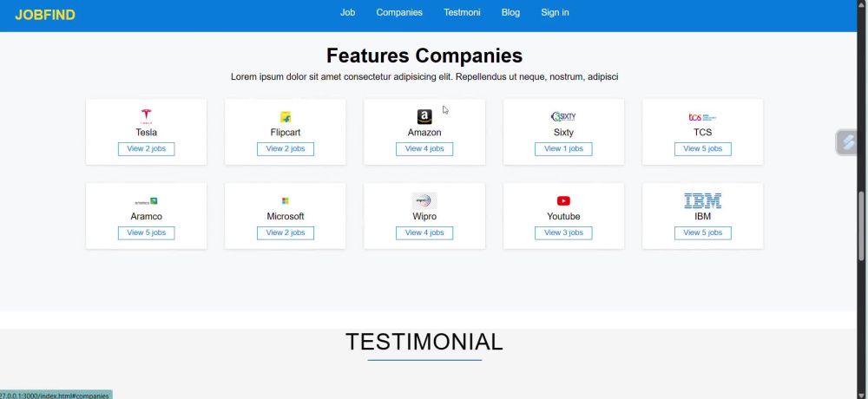This screenshot has width=868, height=399.
Task: Click the Tesla company name
Action: (x=146, y=132)
